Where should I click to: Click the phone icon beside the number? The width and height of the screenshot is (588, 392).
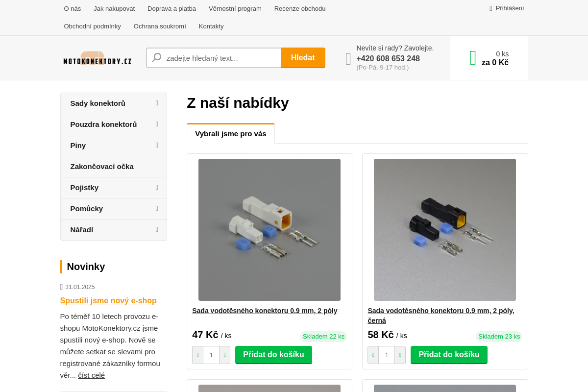[x=348, y=59]
